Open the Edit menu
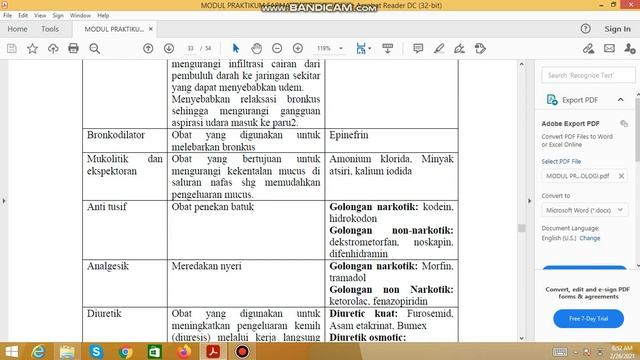Image resolution: width=640 pixels, height=360 pixels. (23, 16)
